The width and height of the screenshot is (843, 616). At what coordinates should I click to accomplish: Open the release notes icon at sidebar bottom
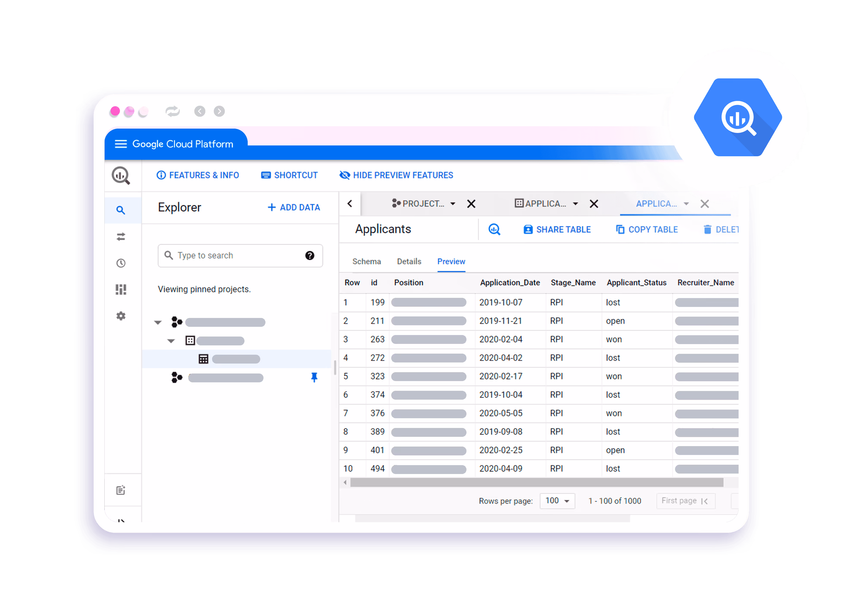(x=120, y=490)
